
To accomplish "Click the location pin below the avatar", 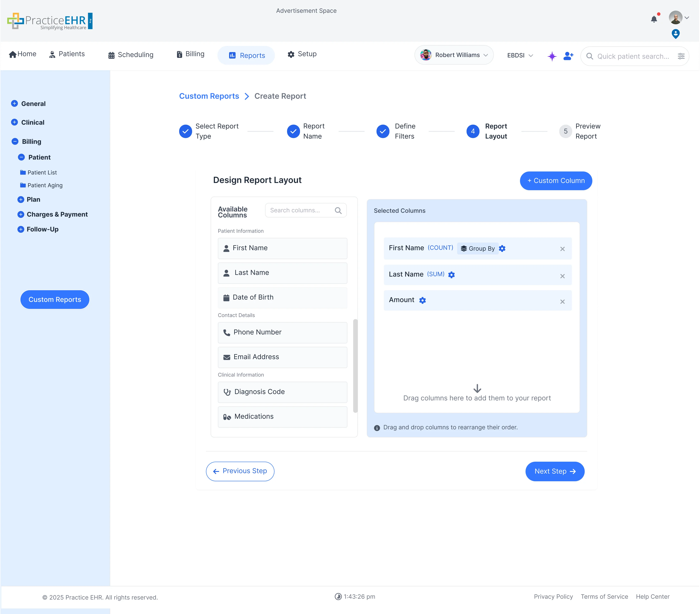I will pyautogui.click(x=676, y=34).
